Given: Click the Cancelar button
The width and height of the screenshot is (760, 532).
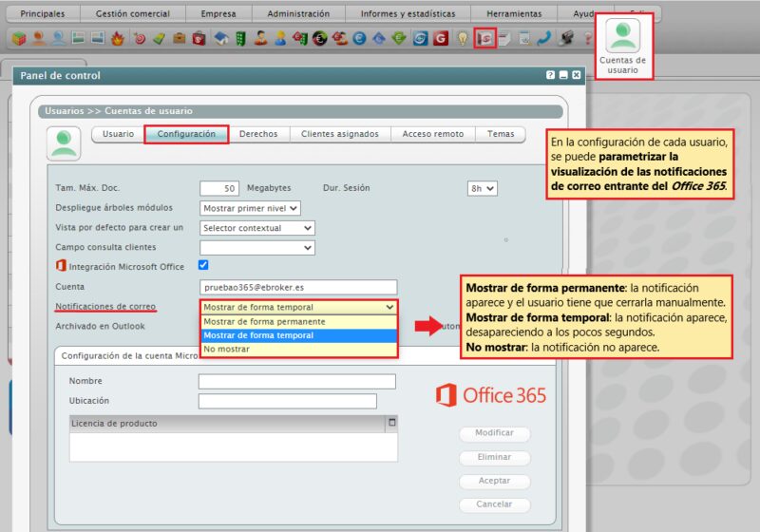Looking at the screenshot, I should pyautogui.click(x=494, y=504).
